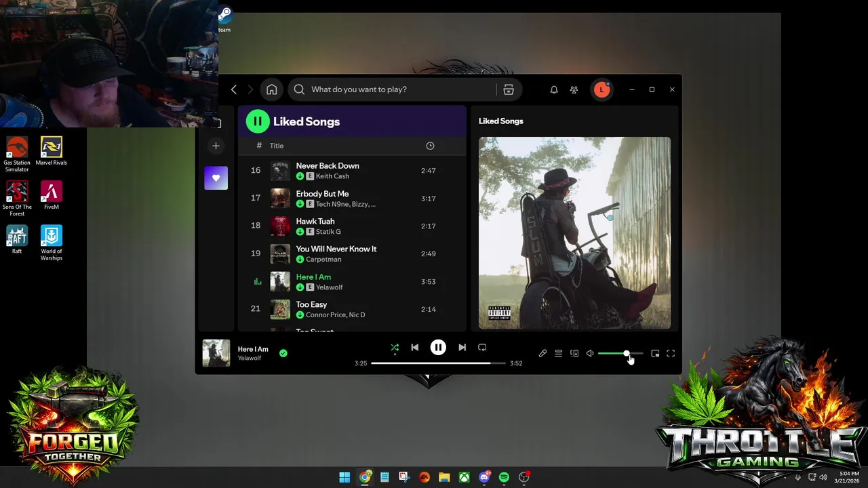This screenshot has width=868, height=488.
Task: Open the Browse icon in search bar
Action: 509,89
